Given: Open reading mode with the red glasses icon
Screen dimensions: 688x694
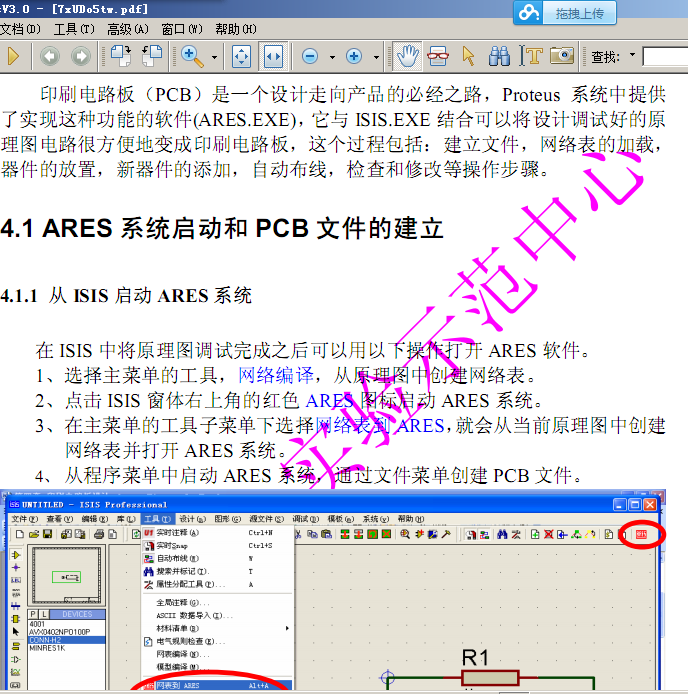Looking at the screenshot, I should 438,56.
